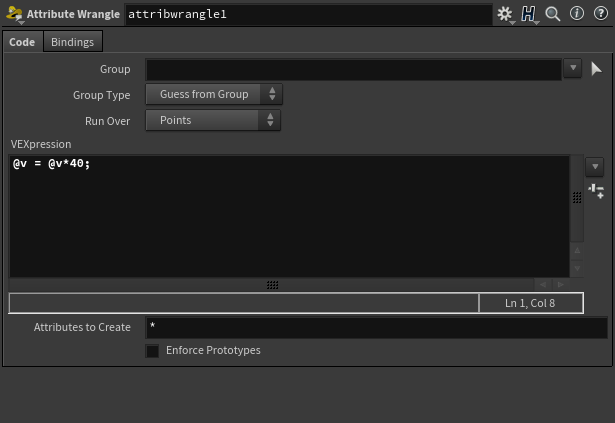
Task: Click the vertical editor resize handle
Action: 577,197
